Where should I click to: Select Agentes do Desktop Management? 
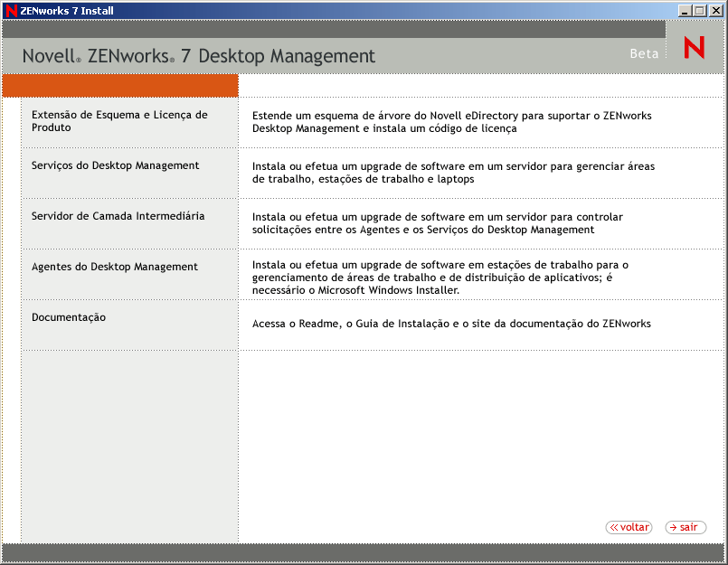pyautogui.click(x=118, y=267)
